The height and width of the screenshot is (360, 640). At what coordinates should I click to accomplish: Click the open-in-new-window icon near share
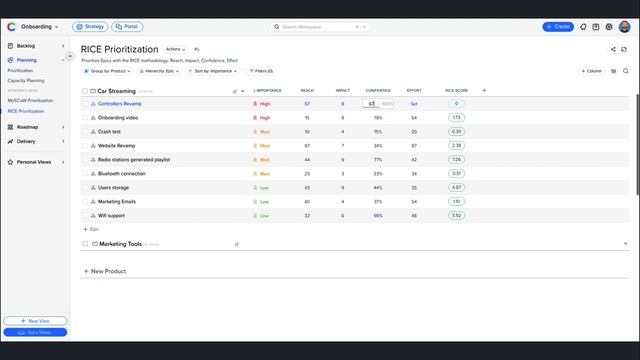click(x=624, y=49)
